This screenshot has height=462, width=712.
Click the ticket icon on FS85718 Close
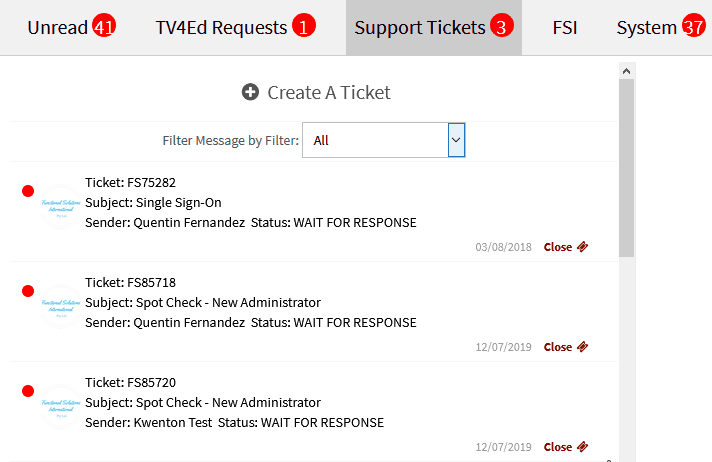[x=582, y=347]
